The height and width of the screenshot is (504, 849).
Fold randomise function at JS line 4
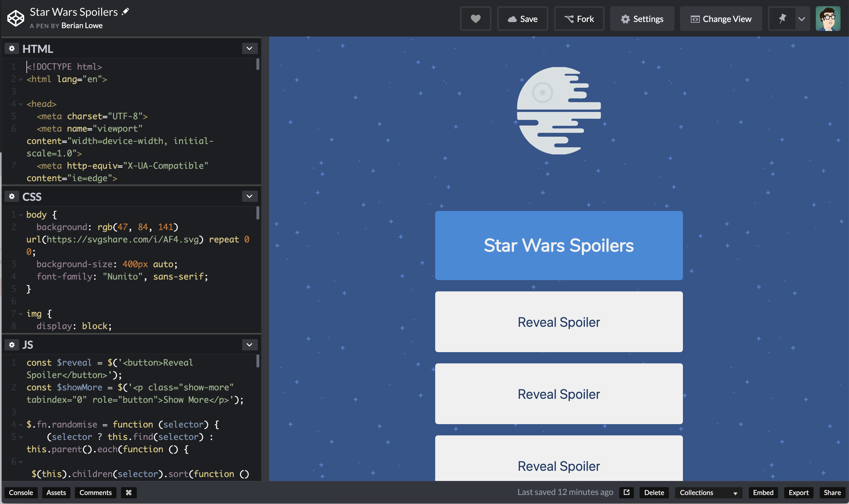pos(21,425)
